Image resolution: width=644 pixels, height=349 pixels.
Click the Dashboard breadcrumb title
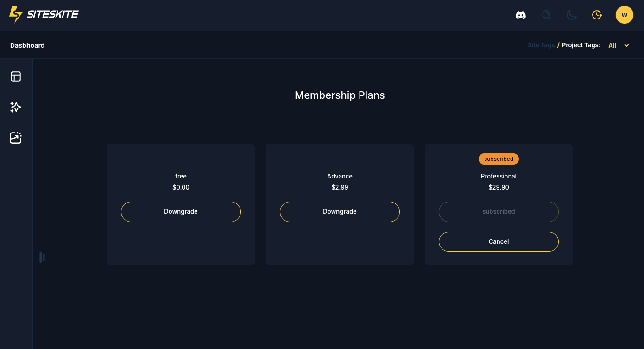pos(27,45)
